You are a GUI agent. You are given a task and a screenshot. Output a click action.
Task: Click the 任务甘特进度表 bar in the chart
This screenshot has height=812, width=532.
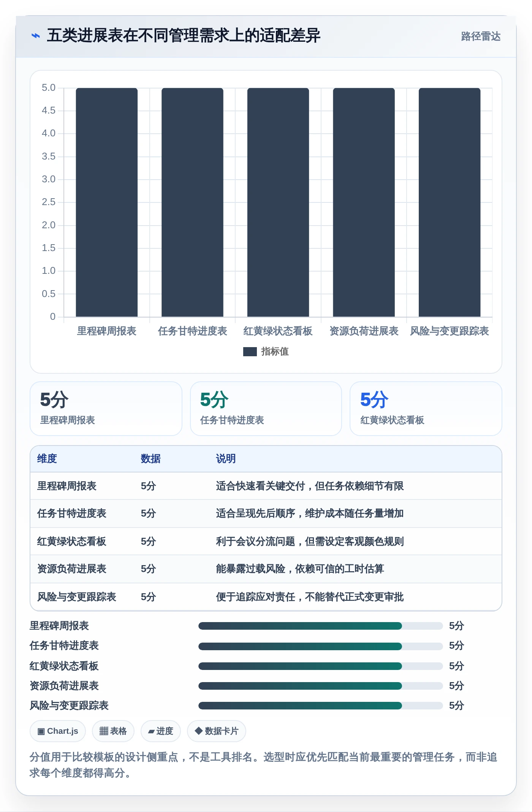click(192, 202)
